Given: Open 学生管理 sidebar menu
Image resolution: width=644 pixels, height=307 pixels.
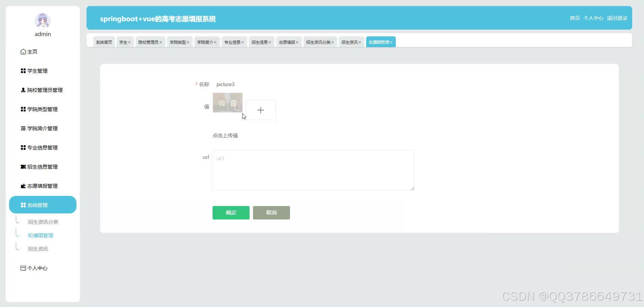Looking at the screenshot, I should [43, 71].
